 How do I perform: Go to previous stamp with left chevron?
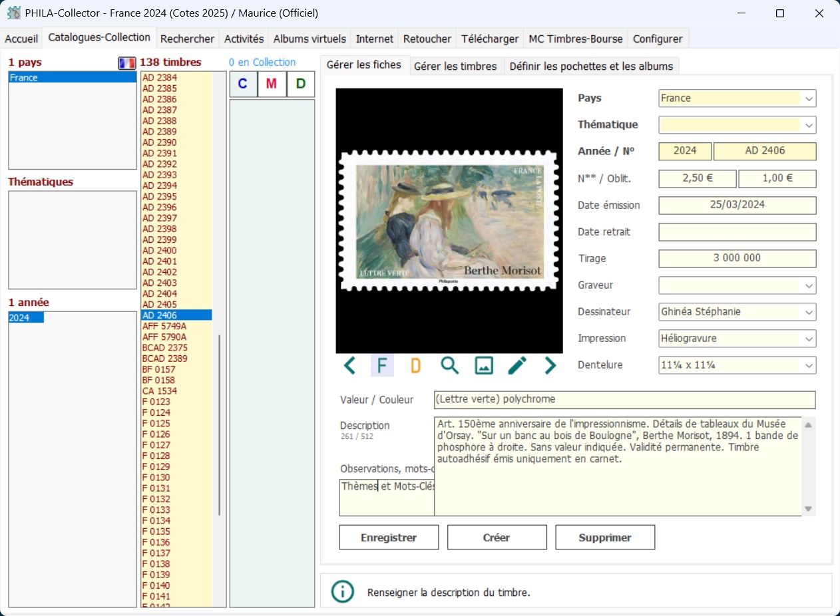tap(349, 365)
